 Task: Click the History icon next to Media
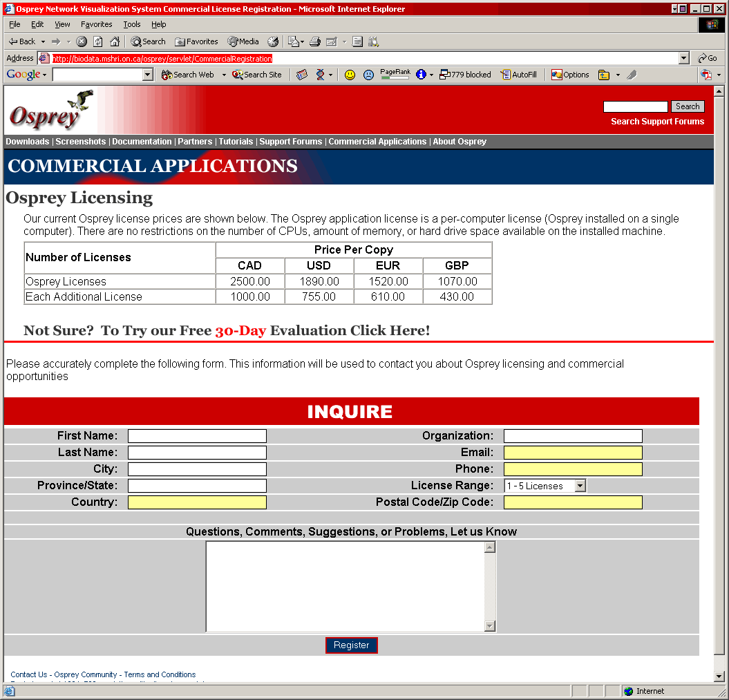click(273, 41)
